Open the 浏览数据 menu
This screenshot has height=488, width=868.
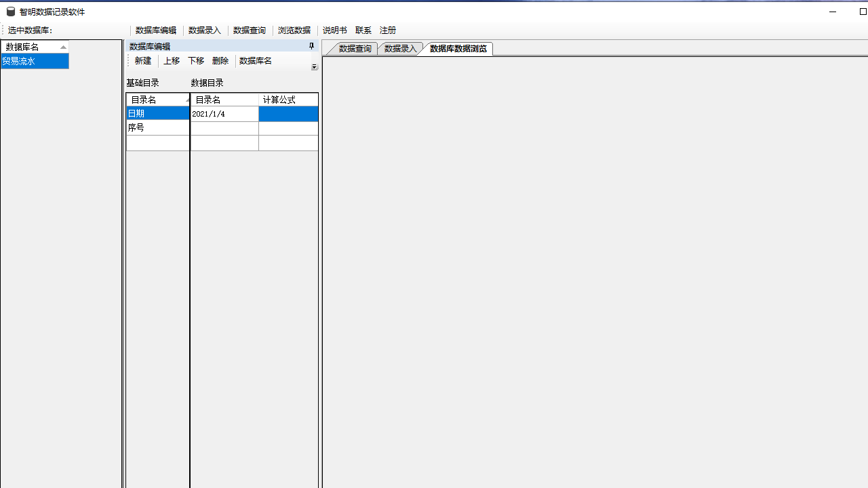pos(294,30)
